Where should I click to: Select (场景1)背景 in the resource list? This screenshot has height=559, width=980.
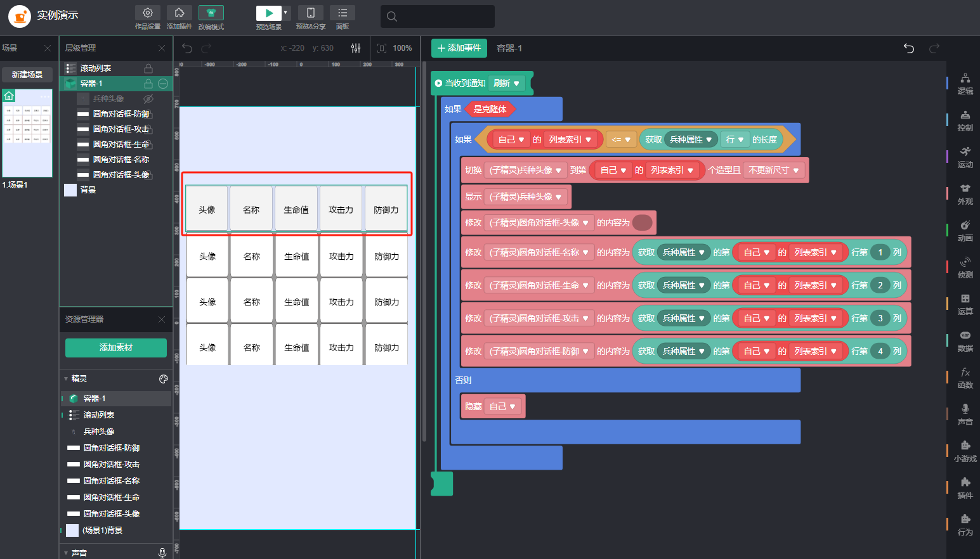click(x=116, y=530)
